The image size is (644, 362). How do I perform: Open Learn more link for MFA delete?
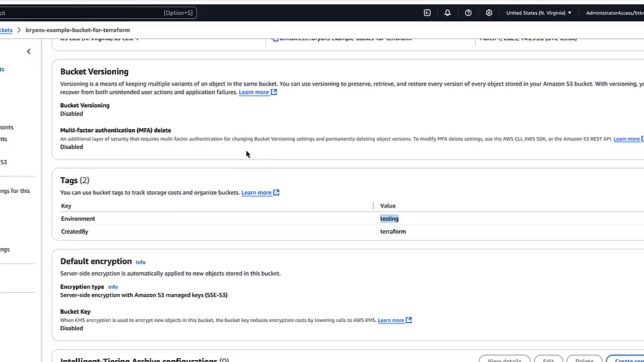pyautogui.click(x=627, y=139)
